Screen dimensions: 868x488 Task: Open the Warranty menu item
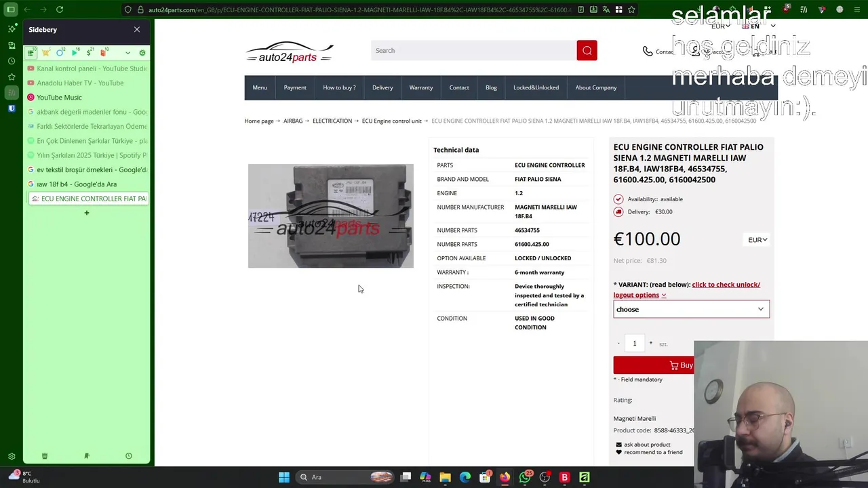pos(421,87)
